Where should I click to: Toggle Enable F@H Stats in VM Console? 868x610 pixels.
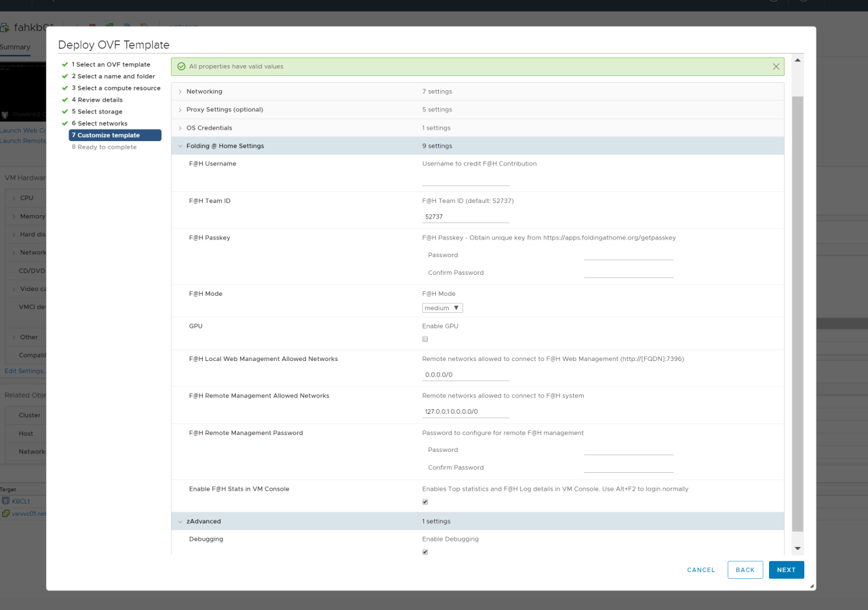(425, 502)
